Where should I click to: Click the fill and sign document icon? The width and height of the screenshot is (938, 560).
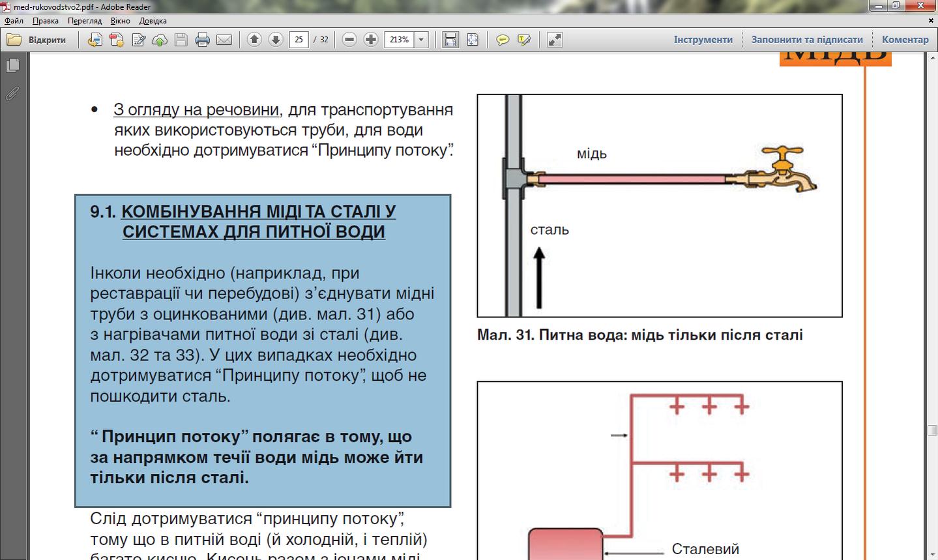pyautogui.click(x=138, y=40)
